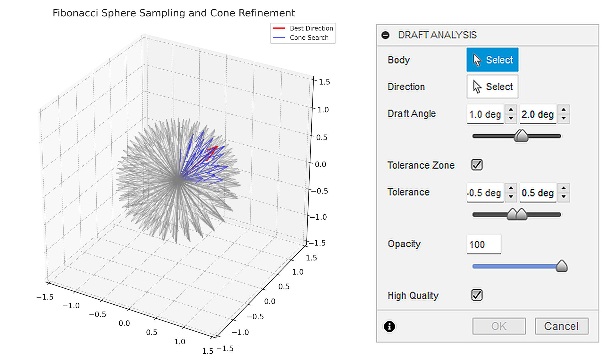Decrease first Draft Angle value
Screen dimensions: 616x364
(x=511, y=118)
